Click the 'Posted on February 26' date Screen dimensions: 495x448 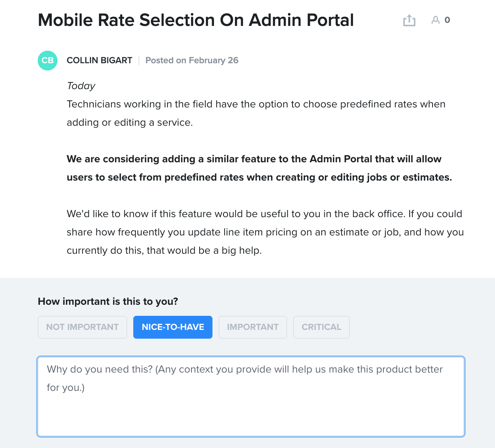click(192, 60)
